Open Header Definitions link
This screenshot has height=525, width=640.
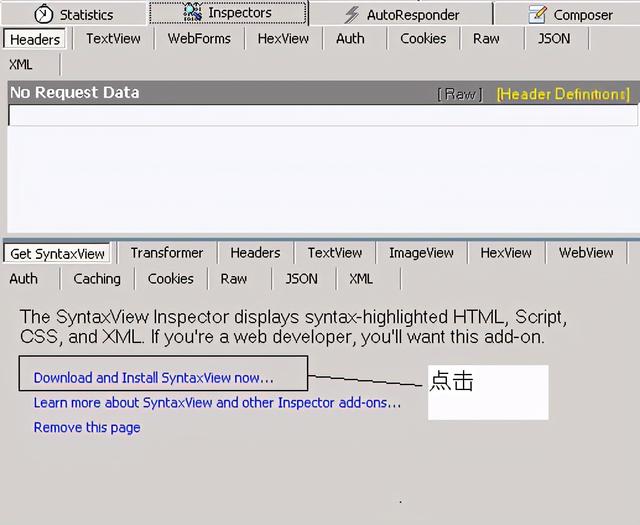point(563,94)
